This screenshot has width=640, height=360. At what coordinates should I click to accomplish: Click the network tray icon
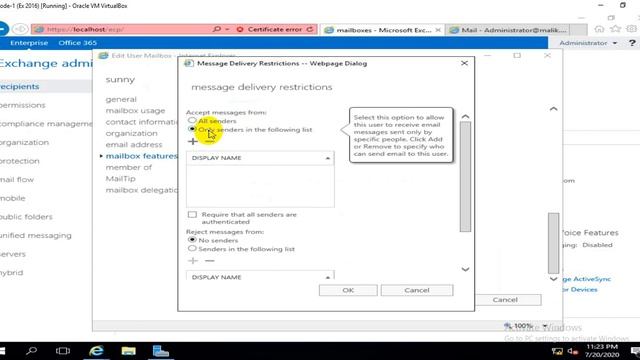click(557, 351)
